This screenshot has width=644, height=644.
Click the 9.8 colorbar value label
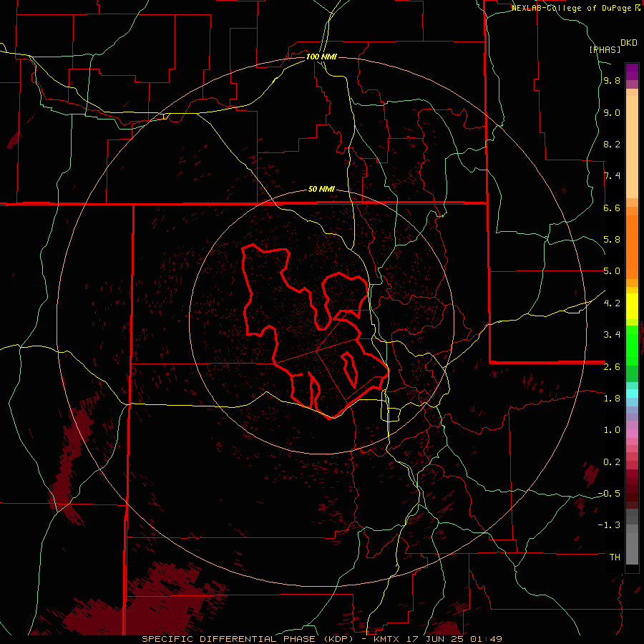[x=612, y=81]
